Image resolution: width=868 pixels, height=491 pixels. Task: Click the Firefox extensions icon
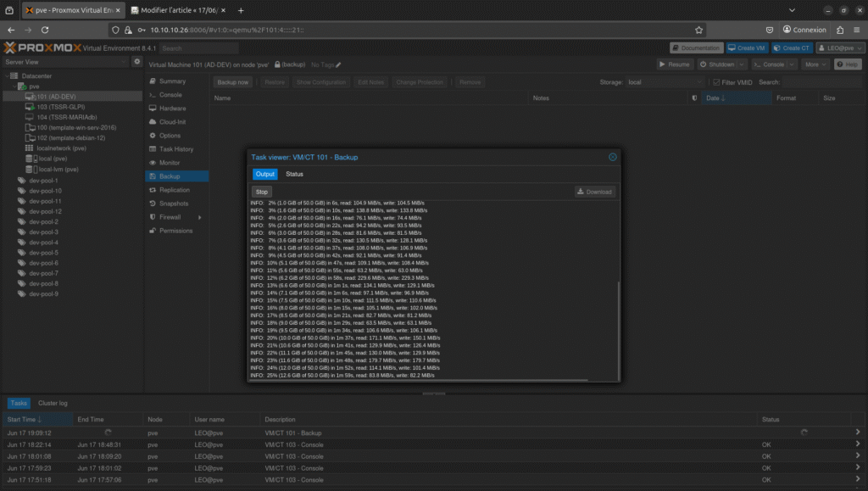coord(839,30)
